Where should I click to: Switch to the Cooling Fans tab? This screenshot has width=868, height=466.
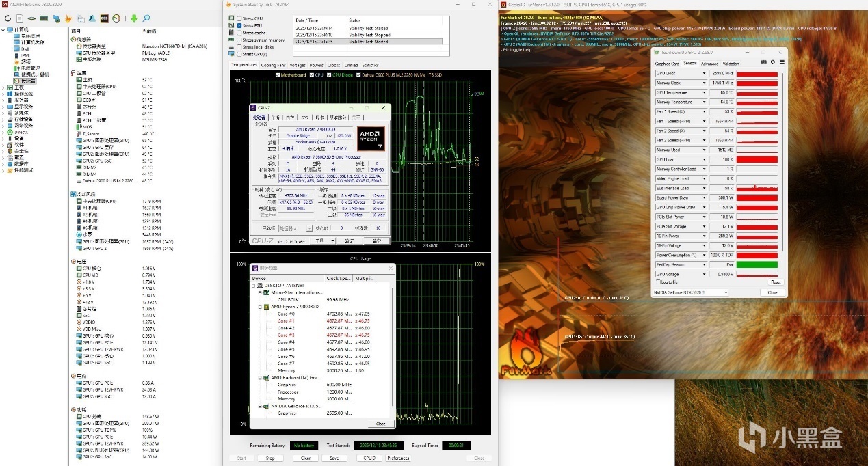tap(274, 65)
